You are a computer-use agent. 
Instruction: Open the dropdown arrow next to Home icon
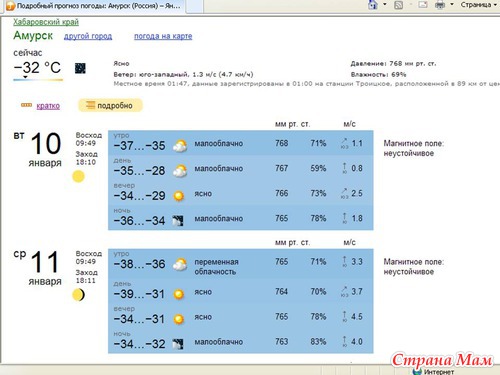click(385, 4)
